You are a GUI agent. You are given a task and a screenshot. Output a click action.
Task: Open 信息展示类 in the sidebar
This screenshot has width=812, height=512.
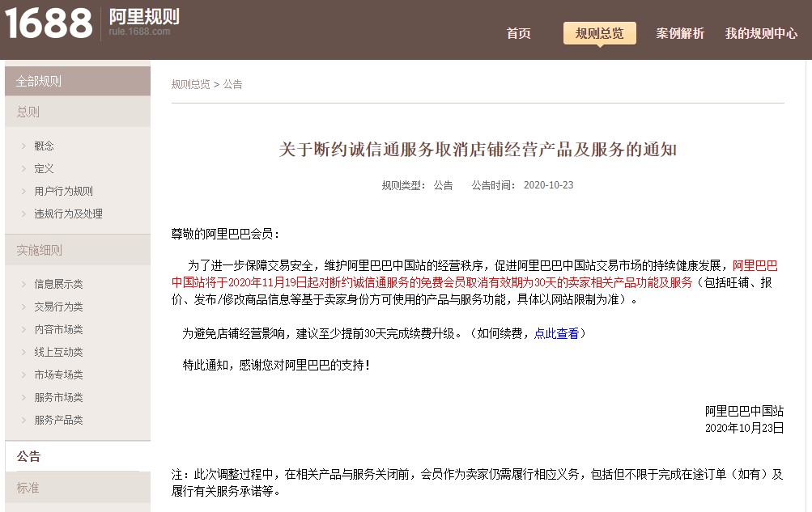point(58,284)
